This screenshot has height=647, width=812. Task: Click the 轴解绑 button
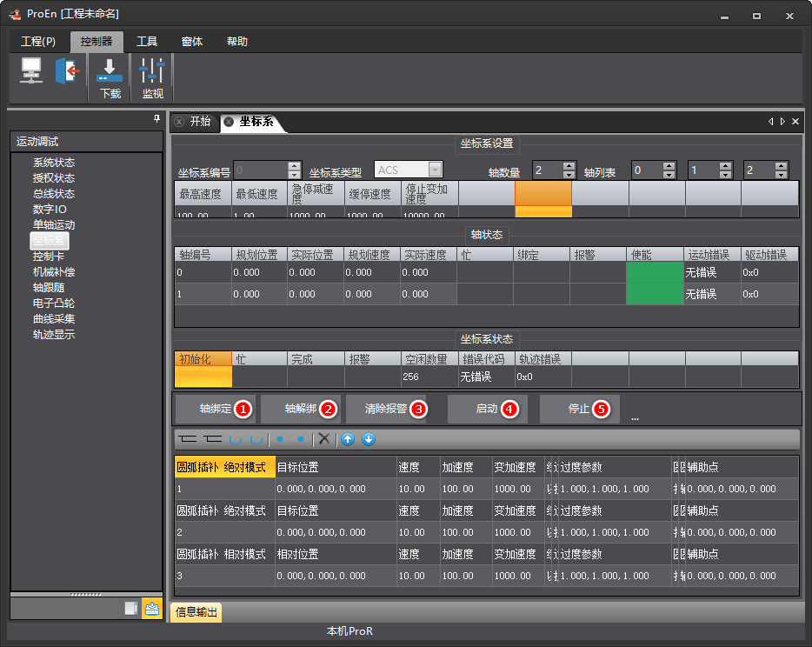pyautogui.click(x=300, y=409)
